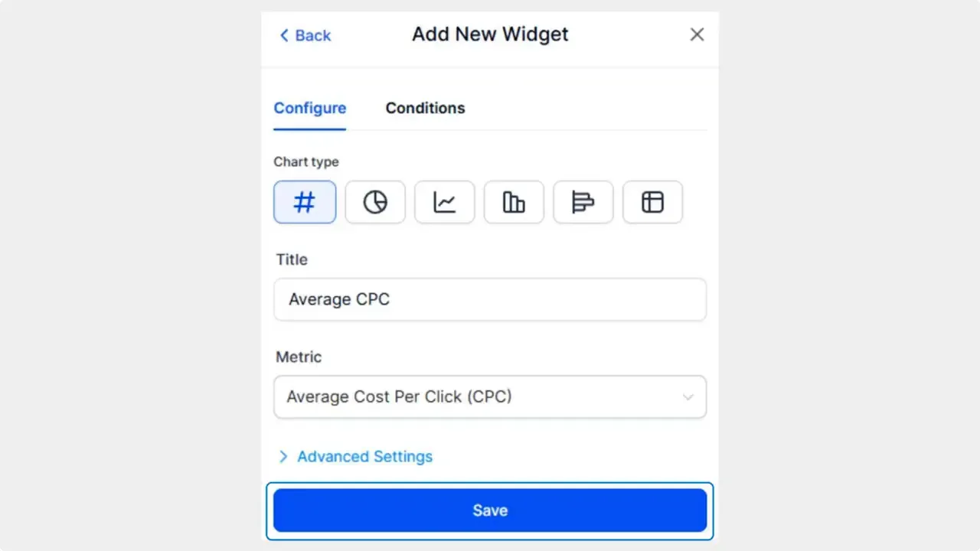The image size is (980, 551).
Task: Click inside the Title field
Action: coord(490,299)
